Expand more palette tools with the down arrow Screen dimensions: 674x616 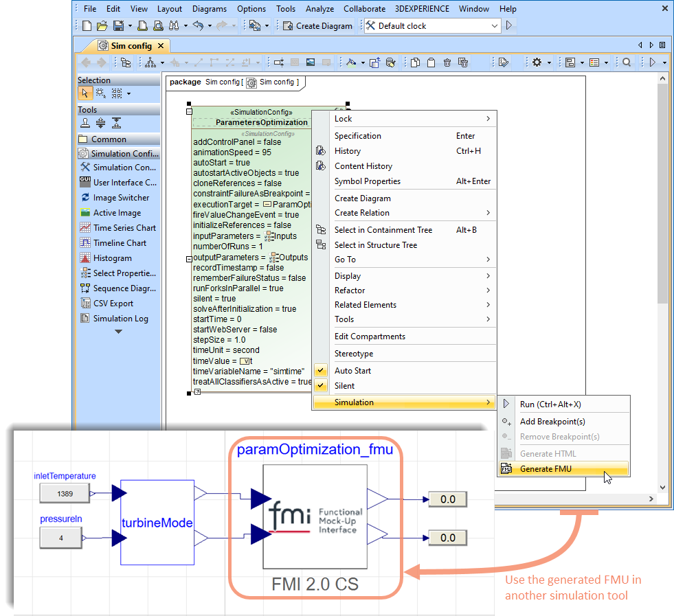click(x=118, y=332)
